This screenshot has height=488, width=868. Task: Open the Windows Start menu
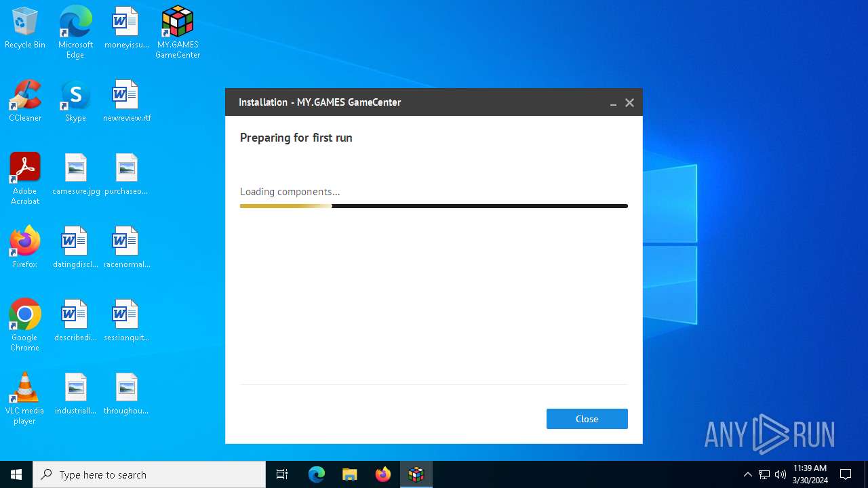click(16, 474)
